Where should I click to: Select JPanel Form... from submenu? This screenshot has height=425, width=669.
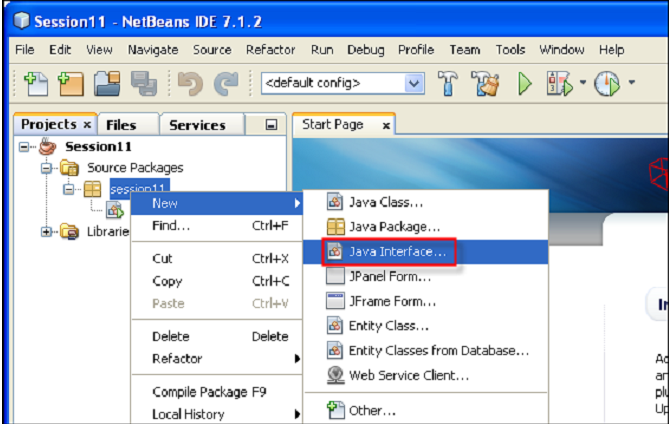[x=425, y=277]
